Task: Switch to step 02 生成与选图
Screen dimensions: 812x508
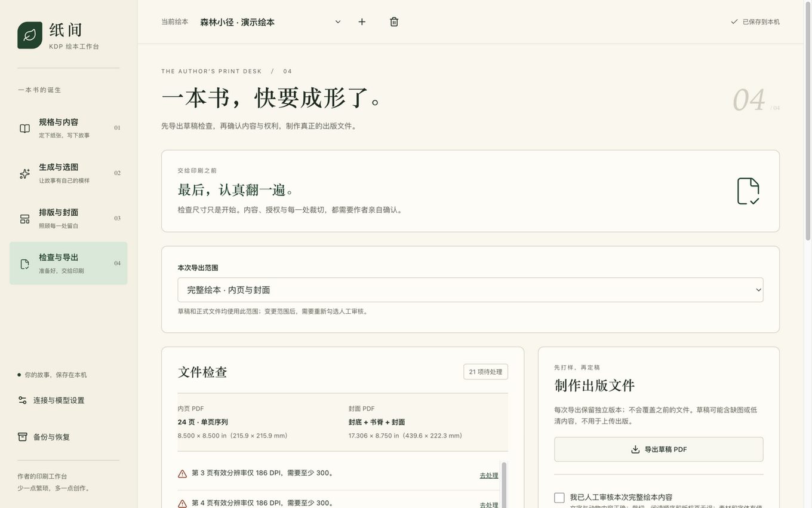Action: point(69,173)
